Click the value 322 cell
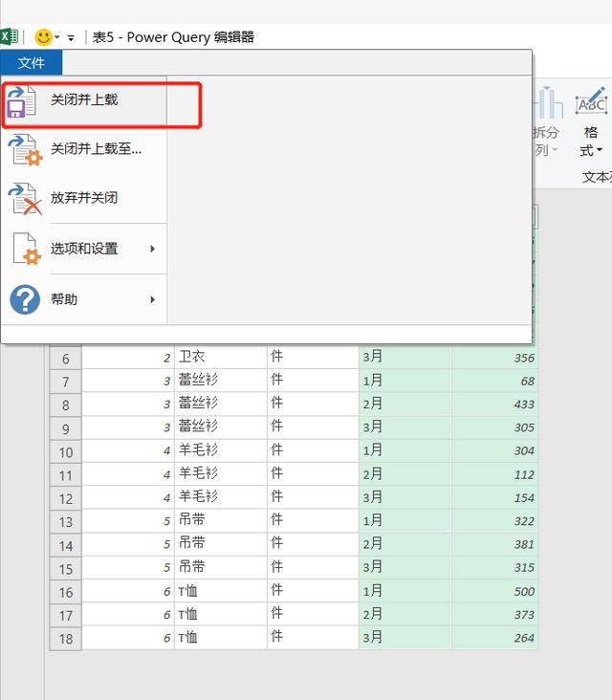Screen dimensions: 612x700 (494, 520)
